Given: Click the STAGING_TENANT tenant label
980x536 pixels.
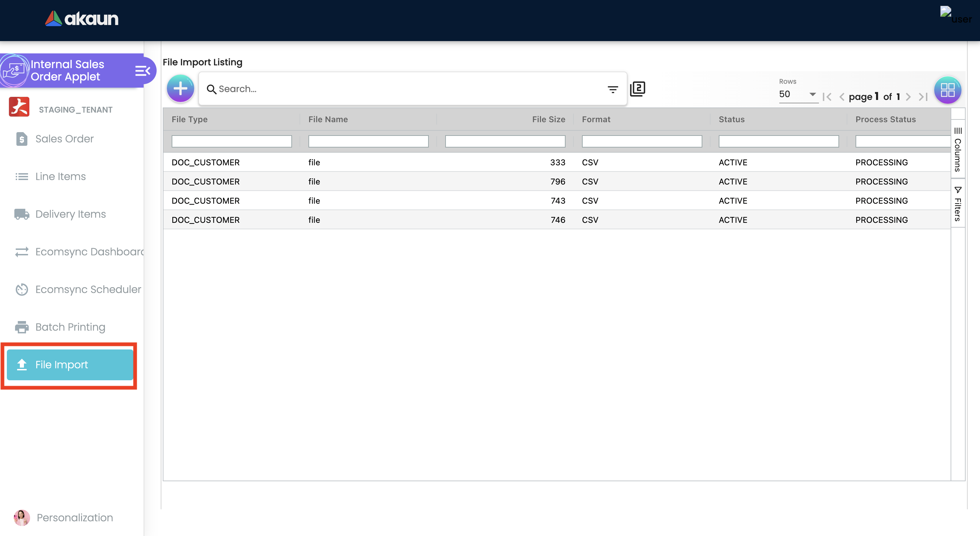Looking at the screenshot, I should pyautogui.click(x=75, y=110).
